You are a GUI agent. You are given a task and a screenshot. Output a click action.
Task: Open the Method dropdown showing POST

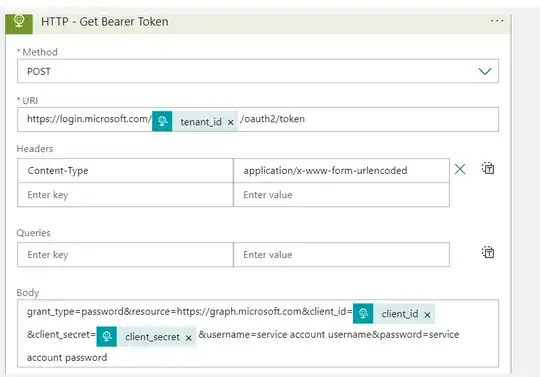[x=258, y=71]
